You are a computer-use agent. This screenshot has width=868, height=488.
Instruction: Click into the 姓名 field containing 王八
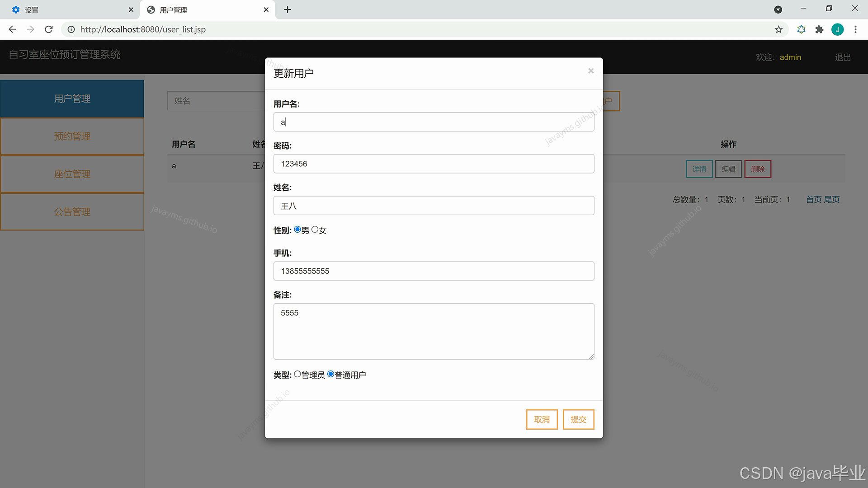(434, 206)
